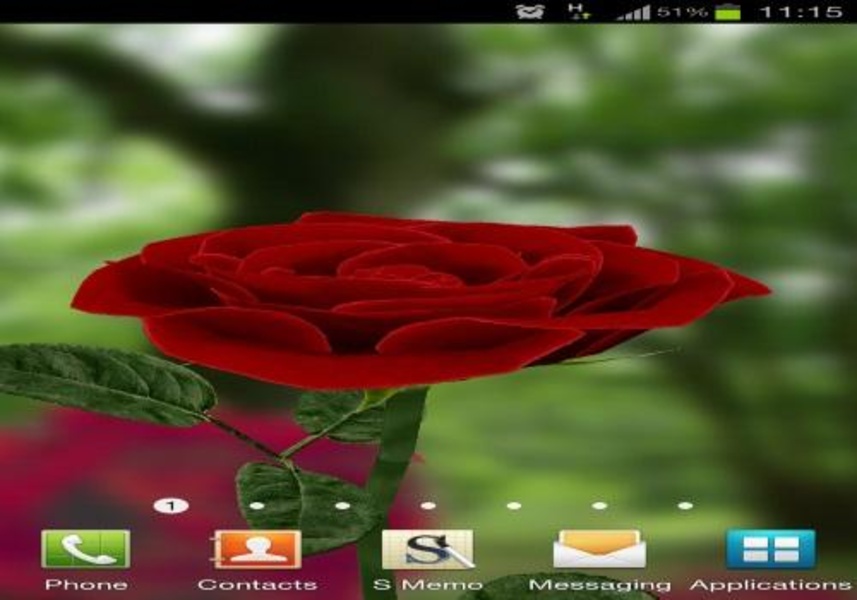857x600 pixels.
Task: Select the "S Memo" label text
Action: [428, 585]
